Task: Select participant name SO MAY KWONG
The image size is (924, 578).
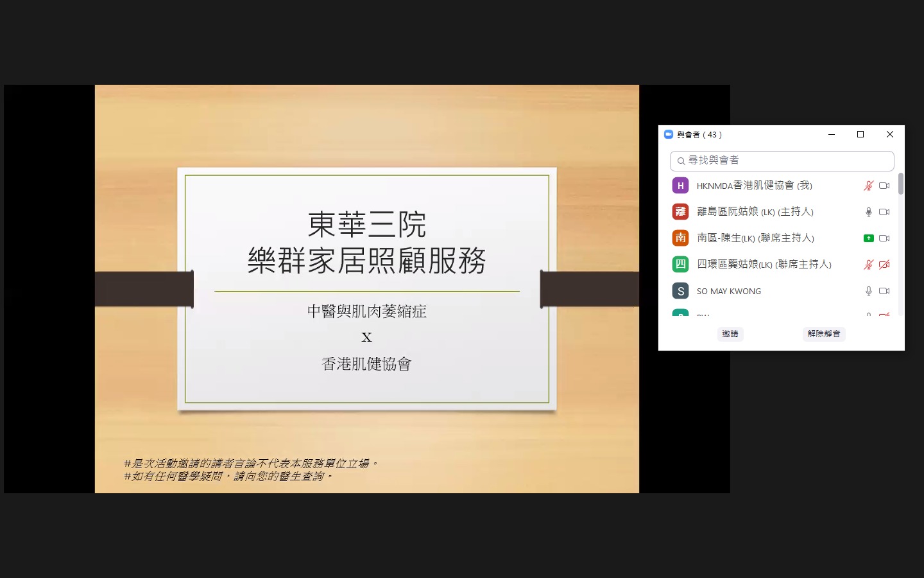Action: pos(729,292)
